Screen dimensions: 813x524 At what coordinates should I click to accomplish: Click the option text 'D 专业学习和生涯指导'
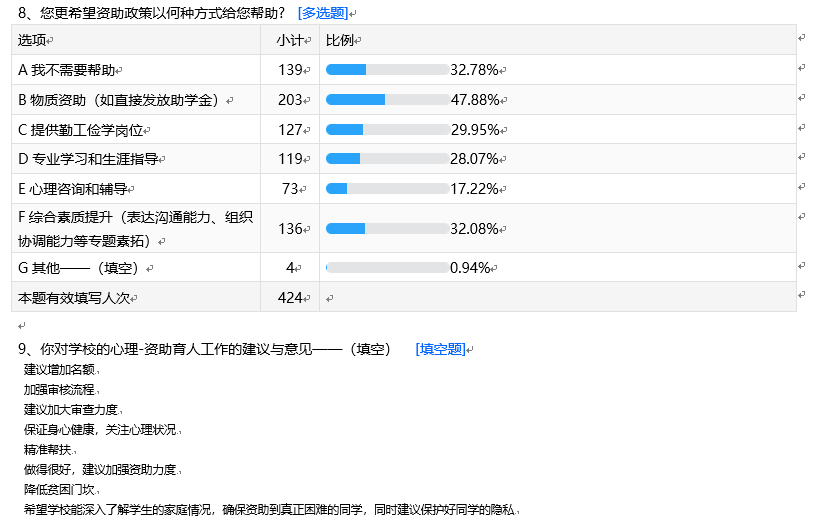coord(88,159)
